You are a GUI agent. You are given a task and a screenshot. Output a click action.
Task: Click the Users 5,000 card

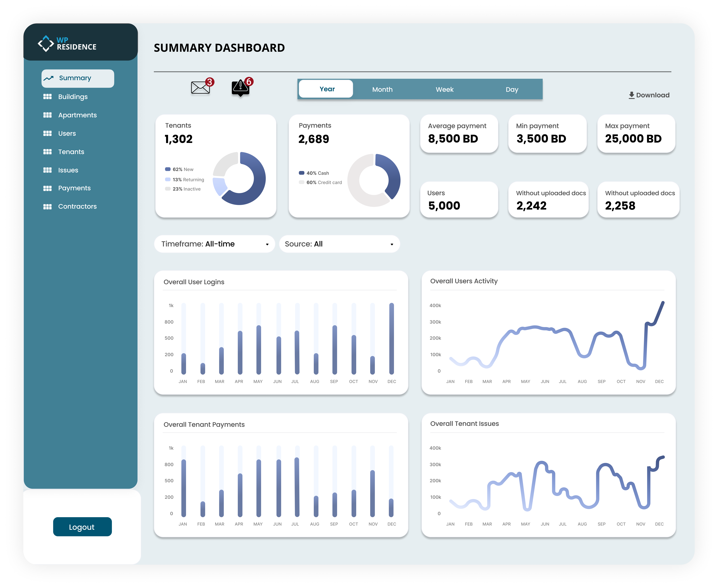(459, 200)
